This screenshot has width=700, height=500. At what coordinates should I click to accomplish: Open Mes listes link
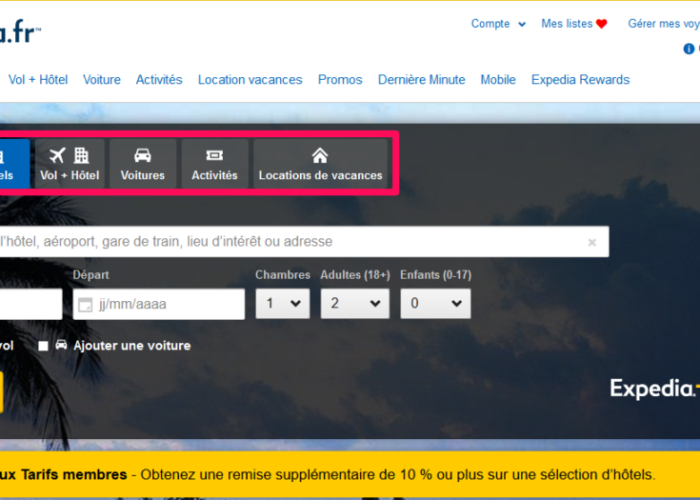point(567,24)
